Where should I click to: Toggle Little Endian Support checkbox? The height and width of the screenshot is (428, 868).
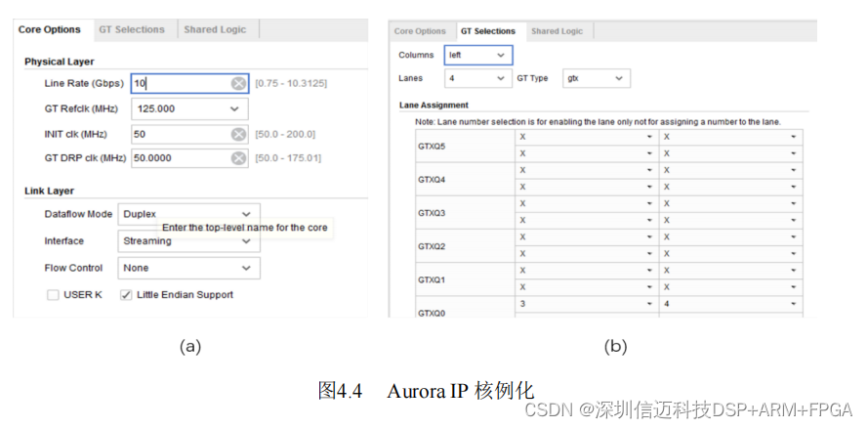tap(126, 295)
